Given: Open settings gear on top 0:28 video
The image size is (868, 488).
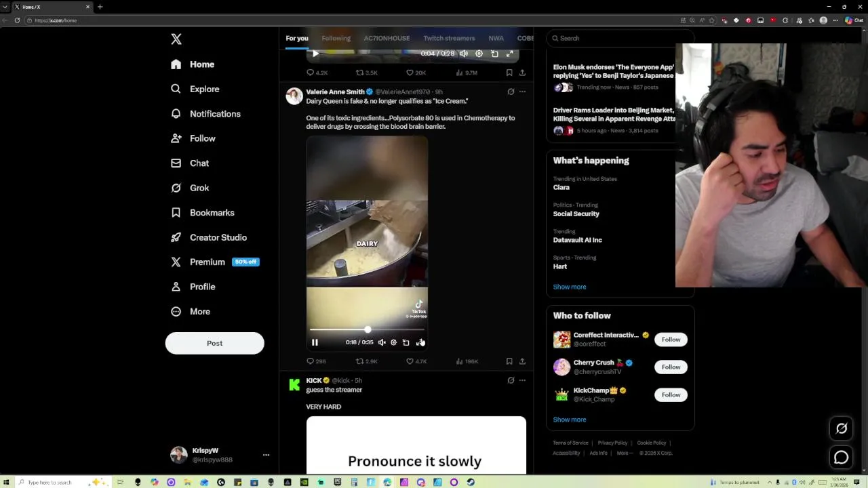Looking at the screenshot, I should coord(479,54).
